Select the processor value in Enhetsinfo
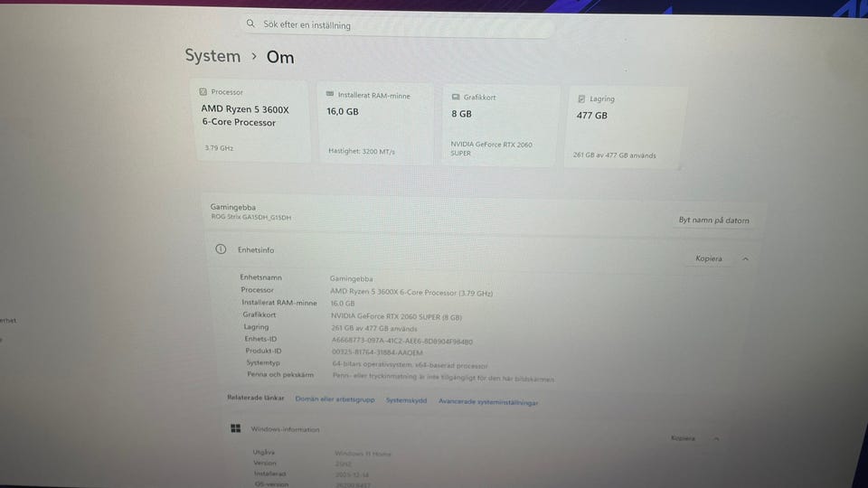The width and height of the screenshot is (868, 488). pyautogui.click(x=411, y=292)
